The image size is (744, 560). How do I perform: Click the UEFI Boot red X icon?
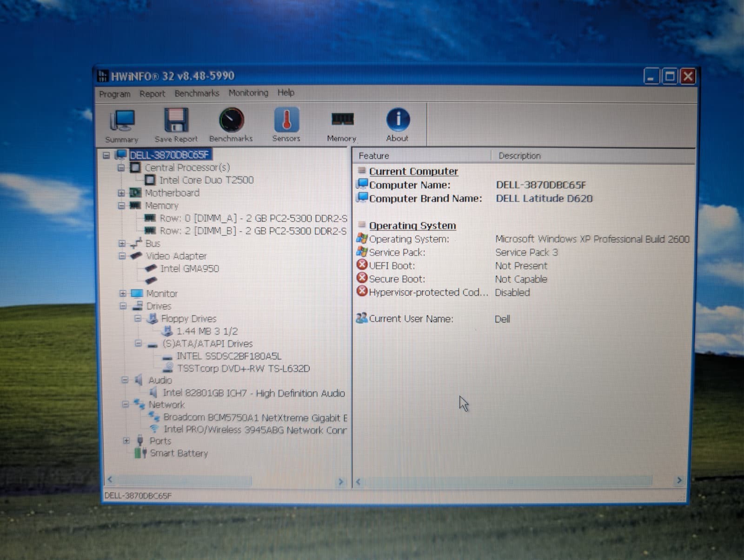pyautogui.click(x=362, y=265)
